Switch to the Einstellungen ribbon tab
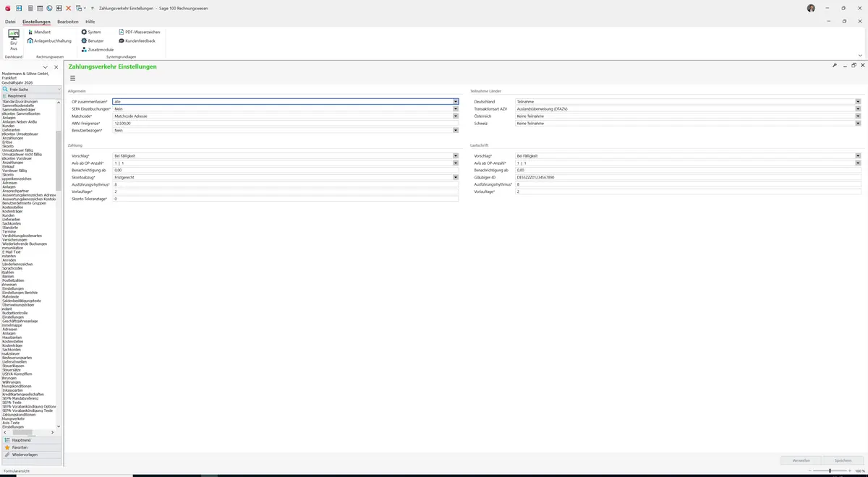The width and height of the screenshot is (868, 477). pos(36,22)
